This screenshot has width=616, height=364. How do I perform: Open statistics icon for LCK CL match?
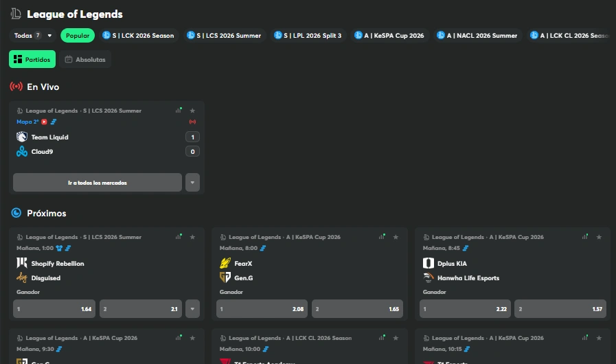coord(382,338)
